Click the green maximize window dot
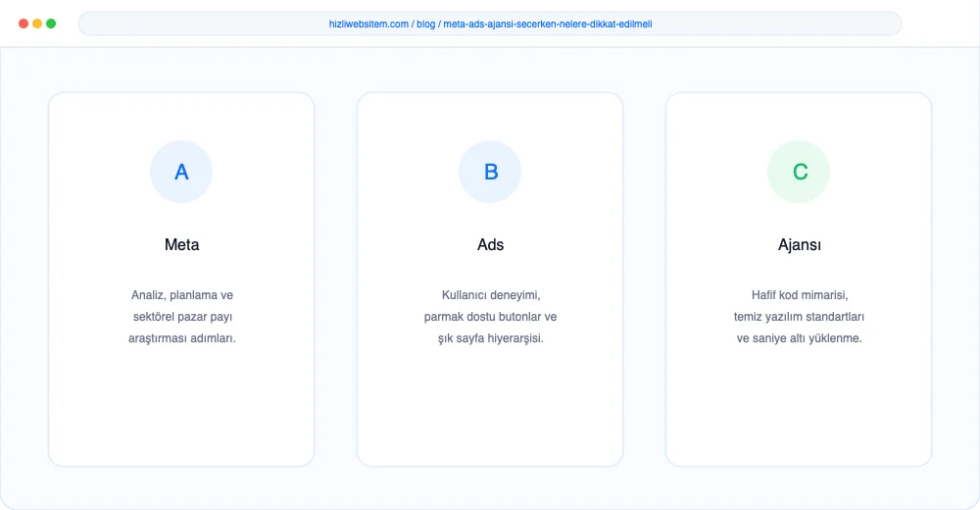Screen dimensions: 980x510 coord(51,24)
